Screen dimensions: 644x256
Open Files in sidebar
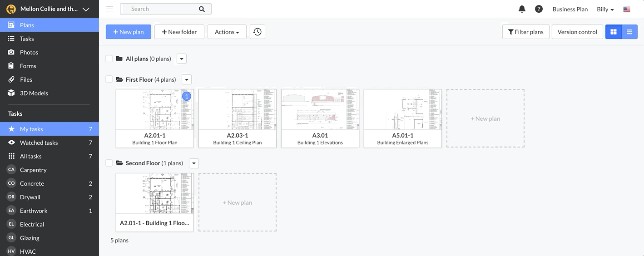(x=50, y=79)
